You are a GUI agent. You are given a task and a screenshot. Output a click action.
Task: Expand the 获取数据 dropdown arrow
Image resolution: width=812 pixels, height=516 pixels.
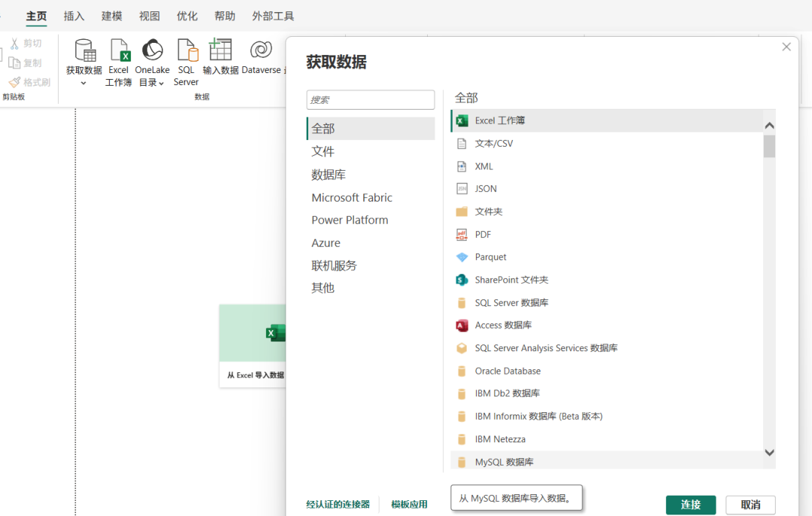(x=83, y=83)
